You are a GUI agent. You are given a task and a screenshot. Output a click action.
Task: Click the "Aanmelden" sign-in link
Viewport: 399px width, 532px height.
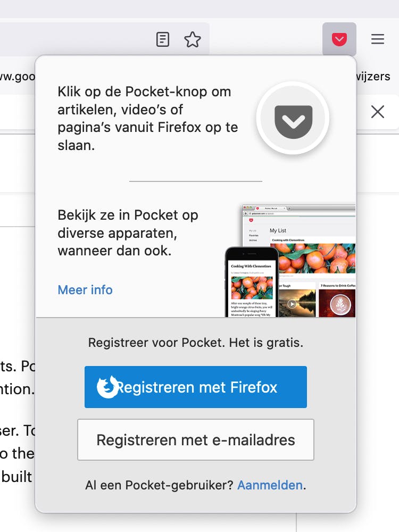point(270,485)
